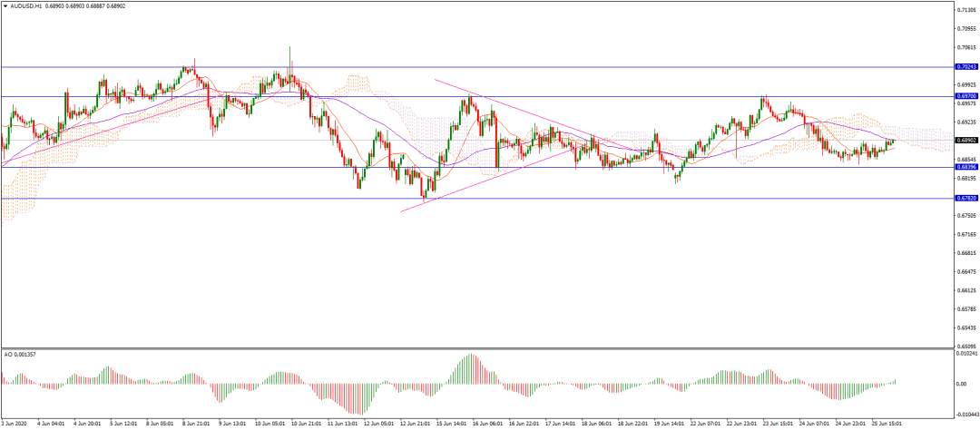Click the 4 Jun 20:01 time label
Screen dimensions: 980x430
tap(88, 423)
